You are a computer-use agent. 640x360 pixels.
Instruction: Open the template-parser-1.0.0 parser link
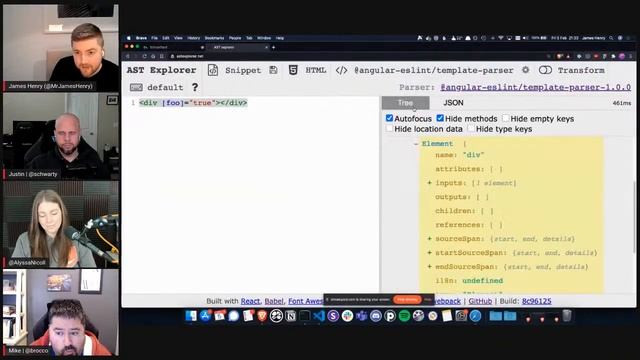click(536, 87)
